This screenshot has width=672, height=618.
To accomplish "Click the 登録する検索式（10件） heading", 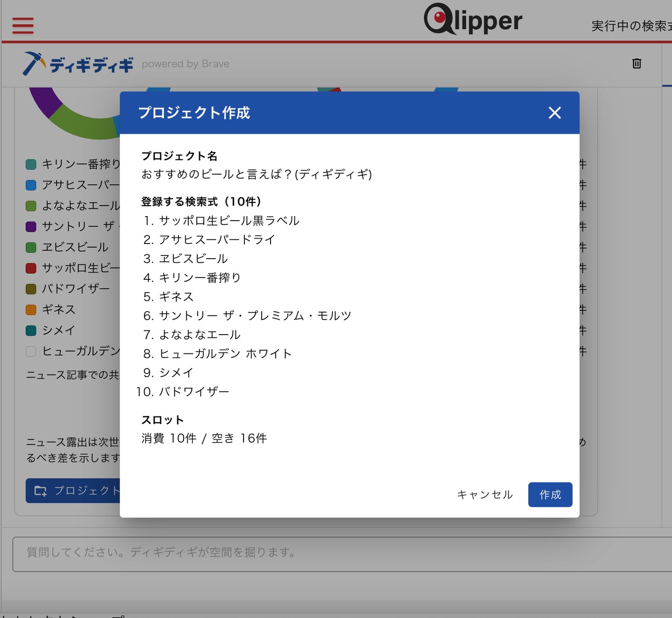I will coord(201,201).
